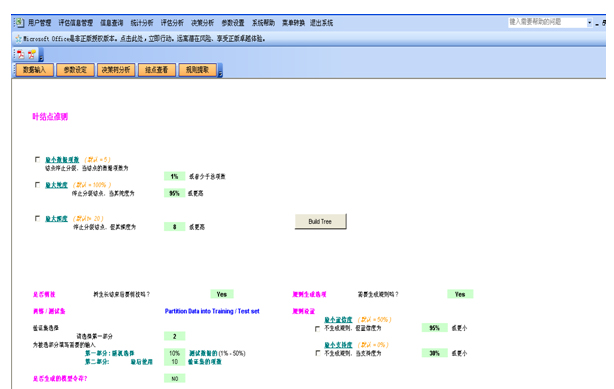Screen dimensions: 614x389
Task: Expand the help question box dropdown arrow
Action: pos(589,23)
